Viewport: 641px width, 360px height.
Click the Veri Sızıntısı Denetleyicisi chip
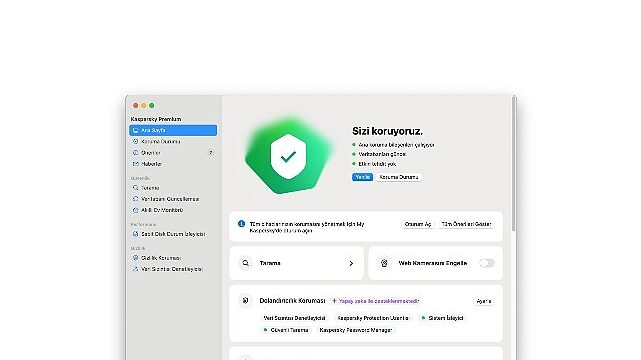tap(294, 318)
